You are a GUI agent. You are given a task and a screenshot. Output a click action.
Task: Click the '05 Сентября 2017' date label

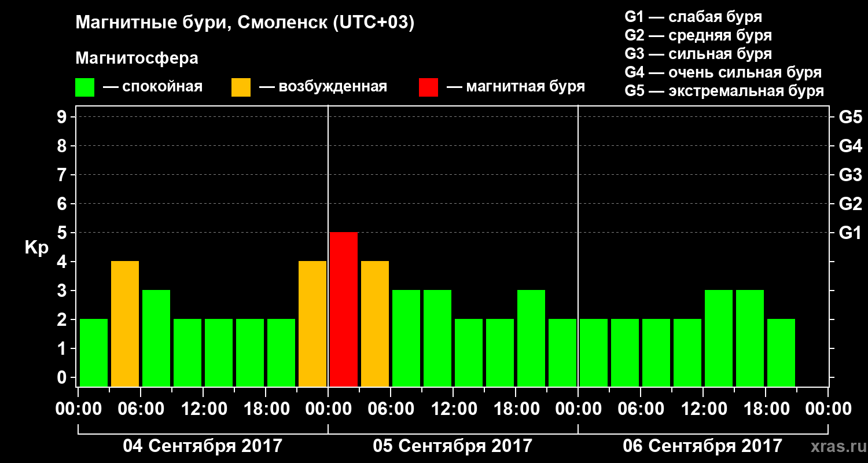pos(453,446)
